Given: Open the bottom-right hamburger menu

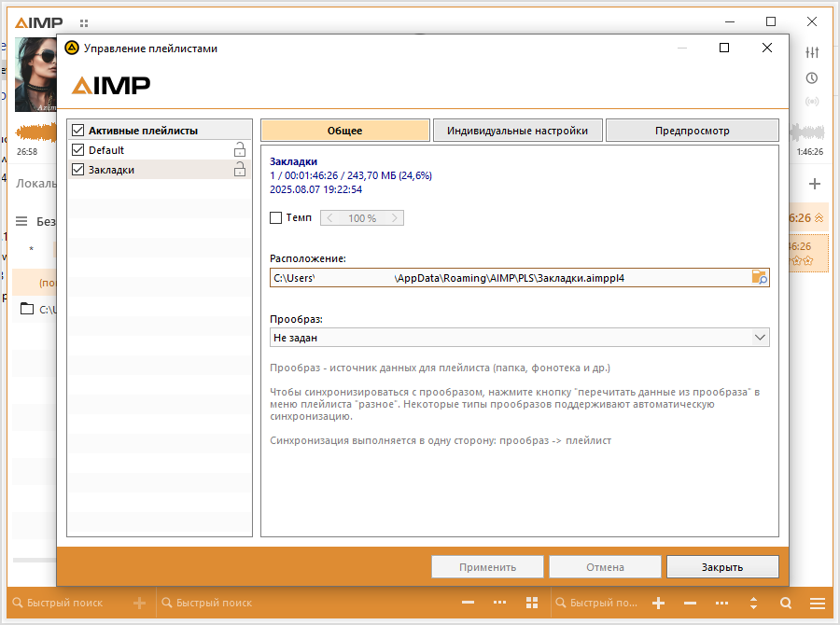Looking at the screenshot, I should (818, 603).
